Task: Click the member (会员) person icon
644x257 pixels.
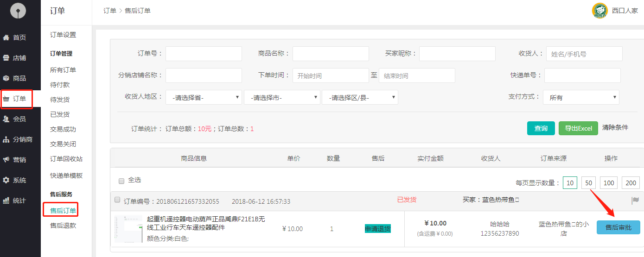Action: point(6,119)
